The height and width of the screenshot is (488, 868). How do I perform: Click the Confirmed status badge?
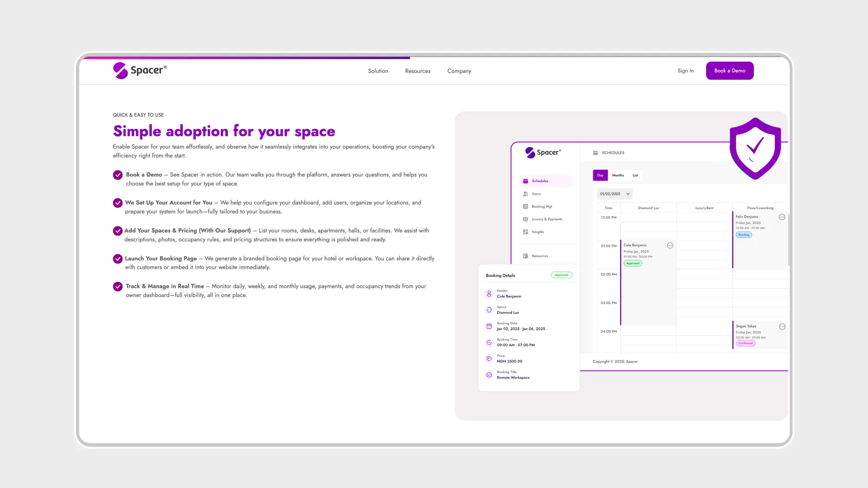tap(746, 343)
